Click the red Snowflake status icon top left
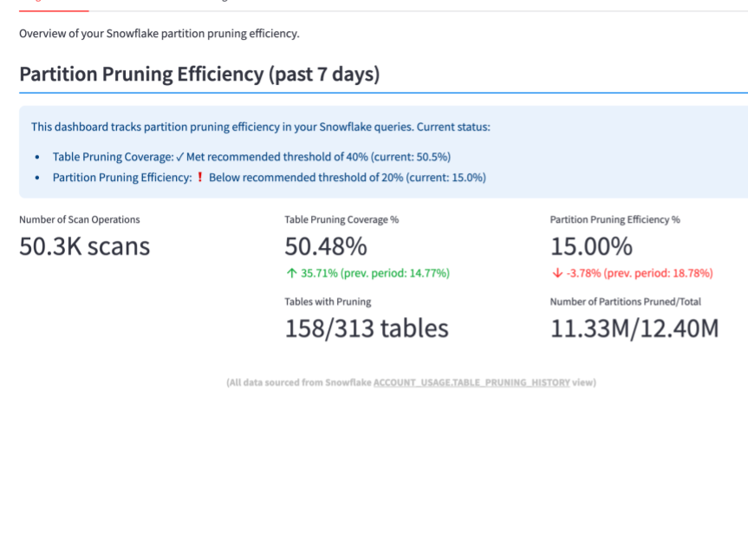 (36, 3)
